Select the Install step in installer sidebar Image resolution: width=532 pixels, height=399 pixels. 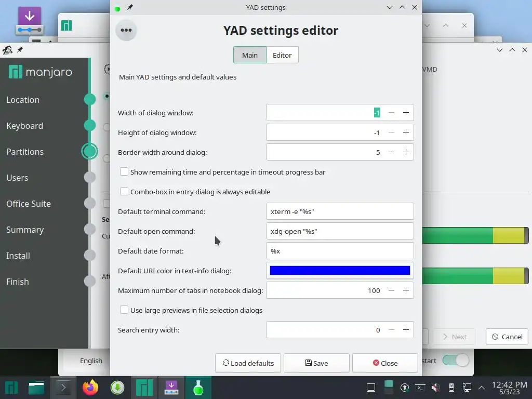click(18, 256)
